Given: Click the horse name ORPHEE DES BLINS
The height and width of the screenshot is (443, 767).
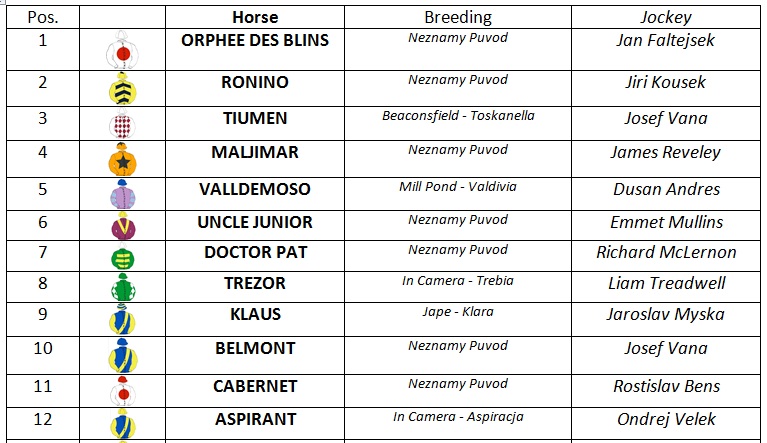Looking at the screenshot, I should 255,40.
